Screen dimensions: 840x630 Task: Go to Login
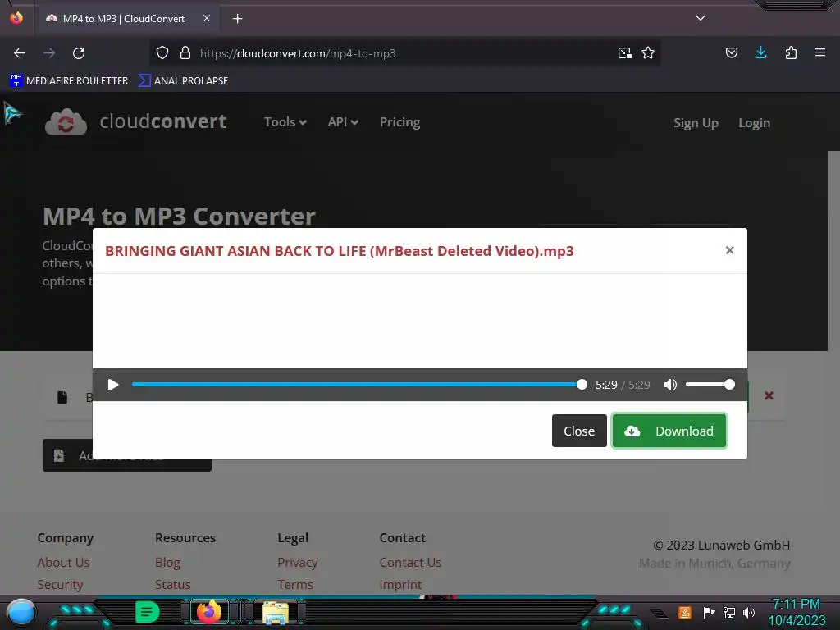754,123
